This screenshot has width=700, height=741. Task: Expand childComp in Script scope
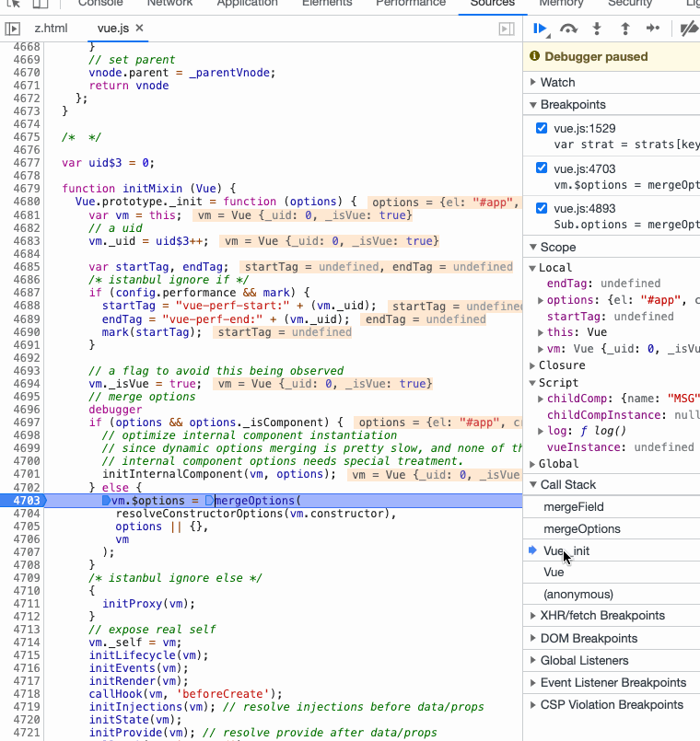click(x=540, y=399)
